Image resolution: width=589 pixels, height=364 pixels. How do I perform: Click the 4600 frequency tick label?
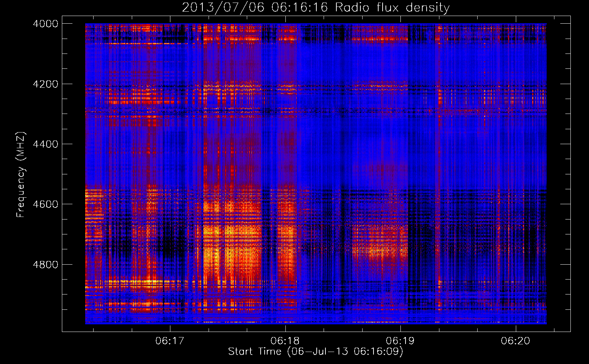pos(46,204)
